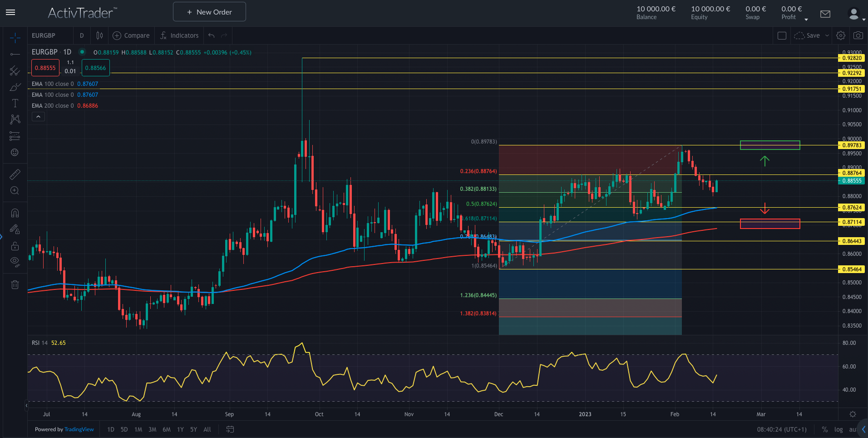Click the New Order button
The height and width of the screenshot is (438, 868).
tap(209, 11)
